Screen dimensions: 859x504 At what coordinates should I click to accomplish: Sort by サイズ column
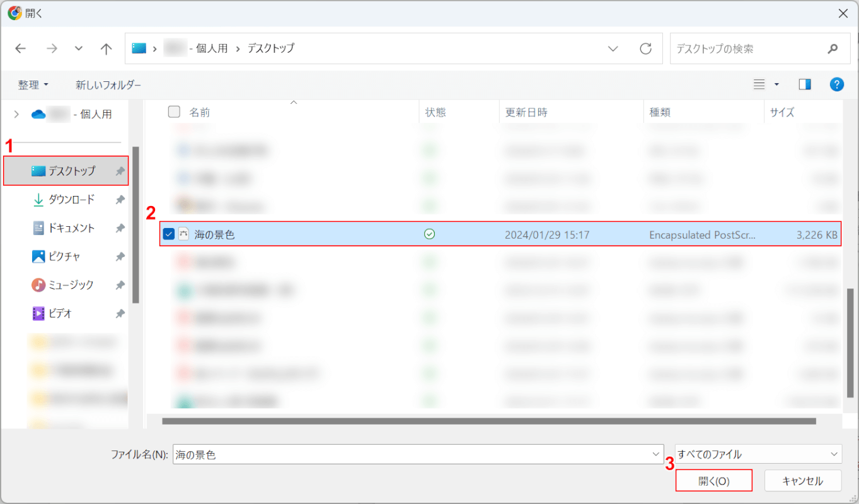782,112
